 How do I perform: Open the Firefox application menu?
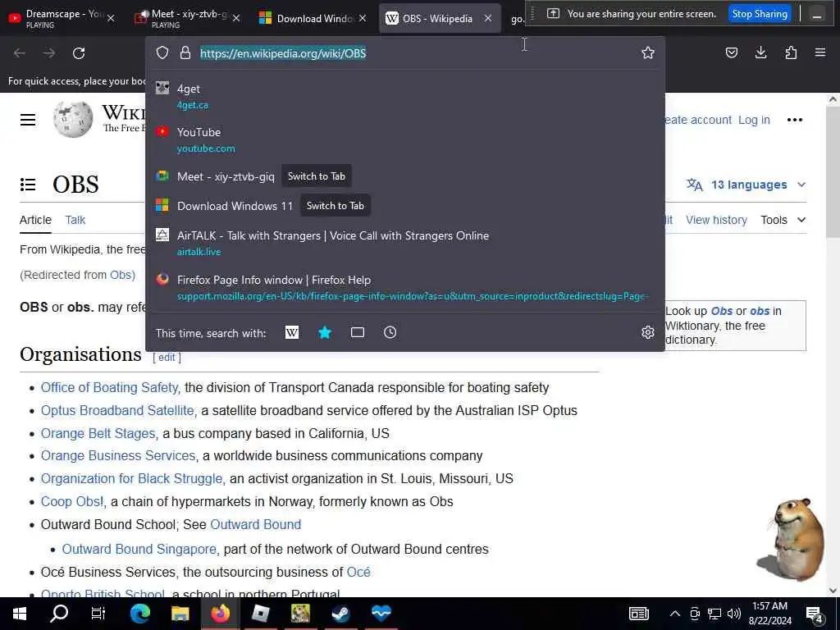pyautogui.click(x=820, y=52)
